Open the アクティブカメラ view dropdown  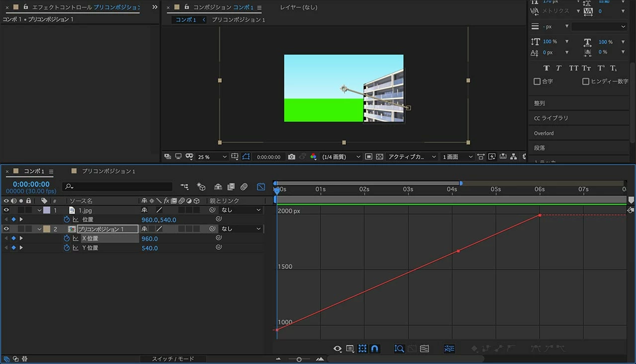[x=412, y=156]
